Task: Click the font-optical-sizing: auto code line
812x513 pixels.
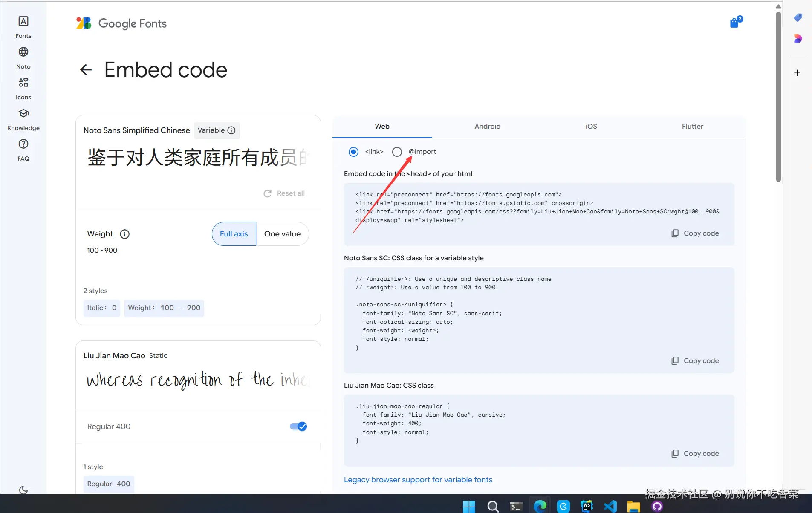Action: pyautogui.click(x=408, y=322)
